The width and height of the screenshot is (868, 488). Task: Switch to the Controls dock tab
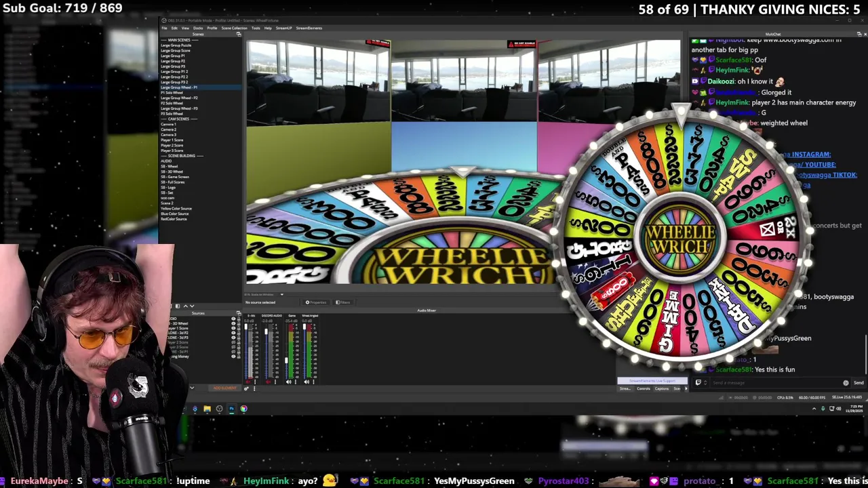tap(644, 388)
